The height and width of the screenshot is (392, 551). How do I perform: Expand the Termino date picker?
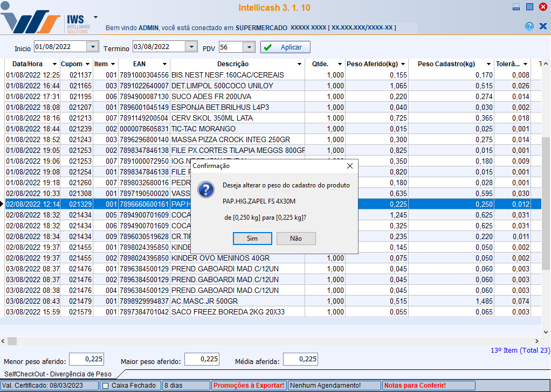pyautogui.click(x=191, y=47)
